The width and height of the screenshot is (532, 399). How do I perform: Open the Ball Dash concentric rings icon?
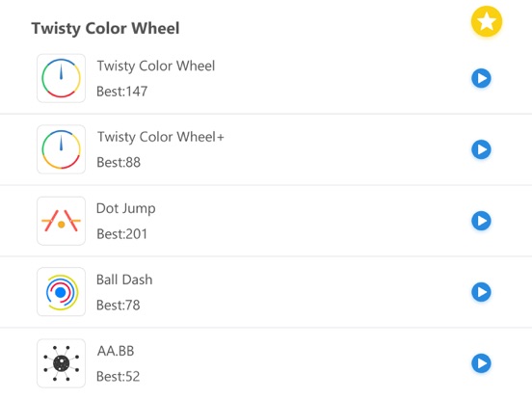61,292
